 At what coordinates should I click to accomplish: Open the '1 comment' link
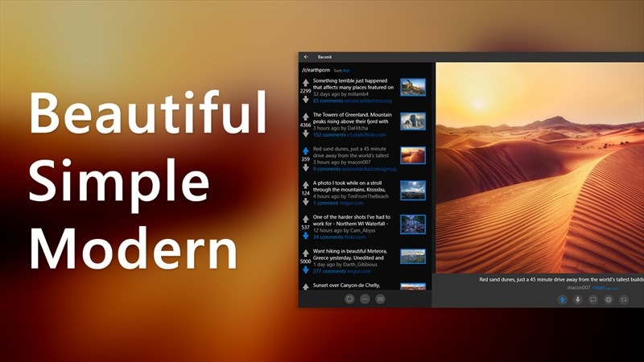pyautogui.click(x=326, y=203)
